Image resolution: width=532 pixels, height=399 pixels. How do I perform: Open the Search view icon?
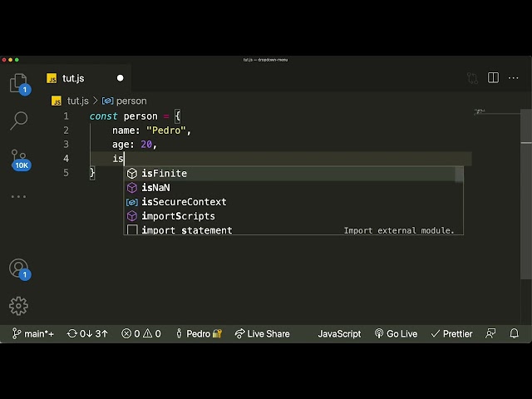(x=18, y=121)
